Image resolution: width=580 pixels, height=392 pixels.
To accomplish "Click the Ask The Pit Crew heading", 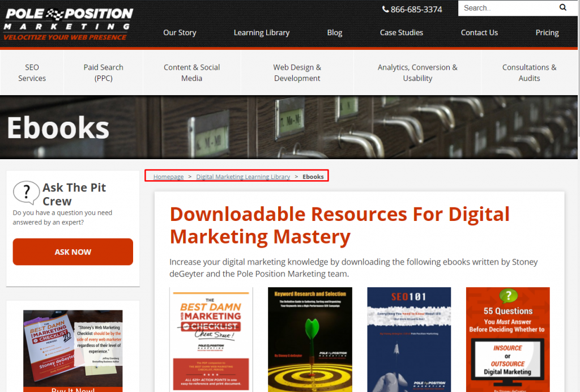I will [74, 194].
